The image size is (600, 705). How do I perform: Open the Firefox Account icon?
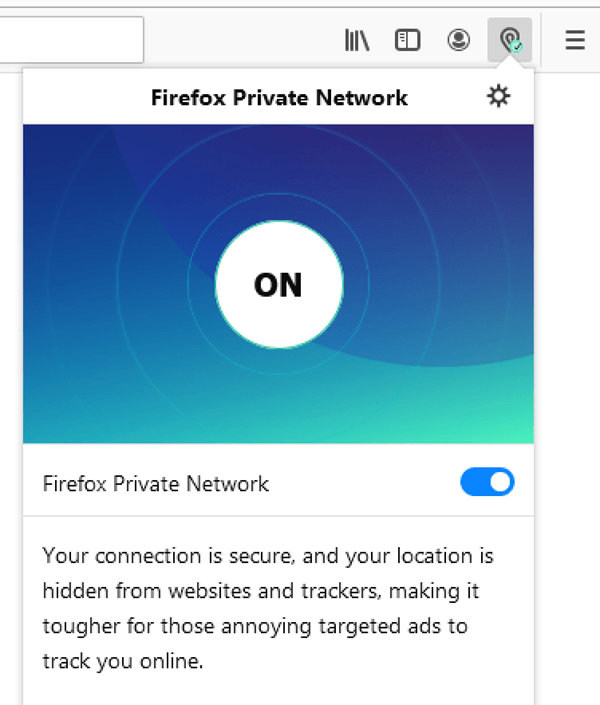(458, 40)
